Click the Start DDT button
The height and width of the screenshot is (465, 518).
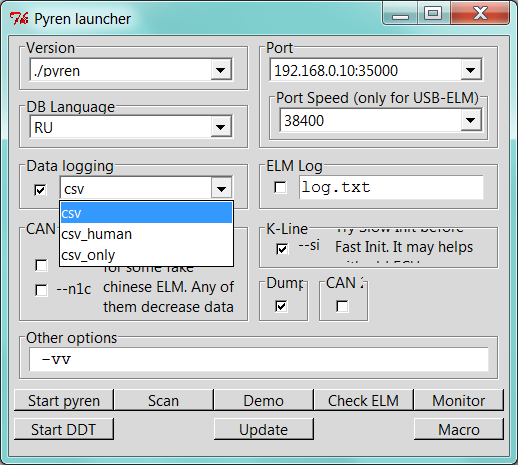coord(64,429)
